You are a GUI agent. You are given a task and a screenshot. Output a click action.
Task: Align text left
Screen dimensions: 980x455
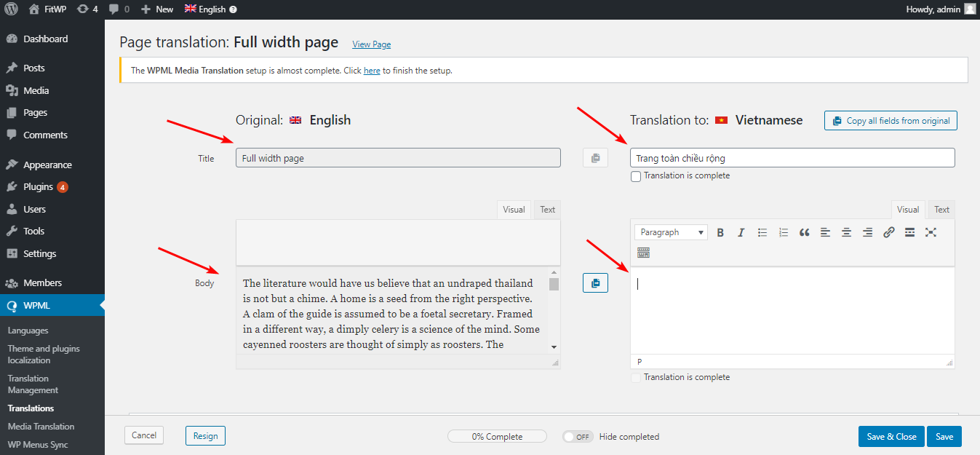(x=826, y=232)
